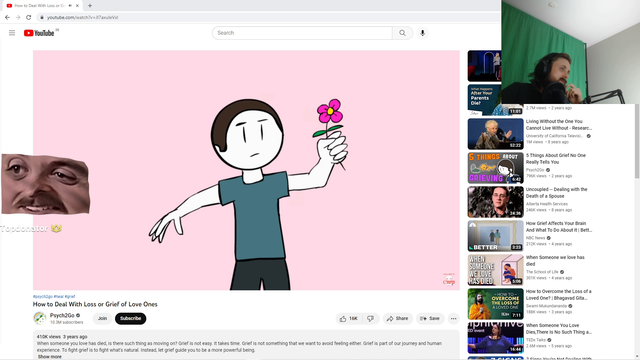Open '5 Things About Grief No One Really Tells You' title

tap(556, 158)
